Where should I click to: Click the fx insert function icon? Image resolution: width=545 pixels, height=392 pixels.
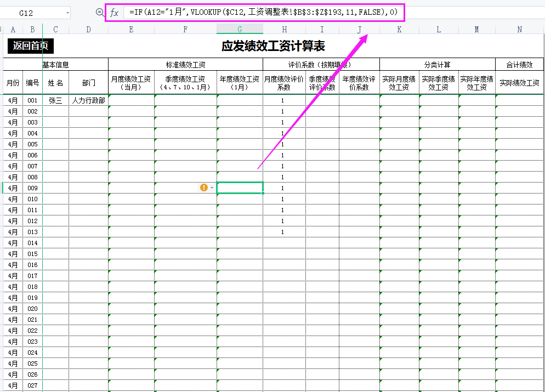pyautogui.click(x=114, y=13)
